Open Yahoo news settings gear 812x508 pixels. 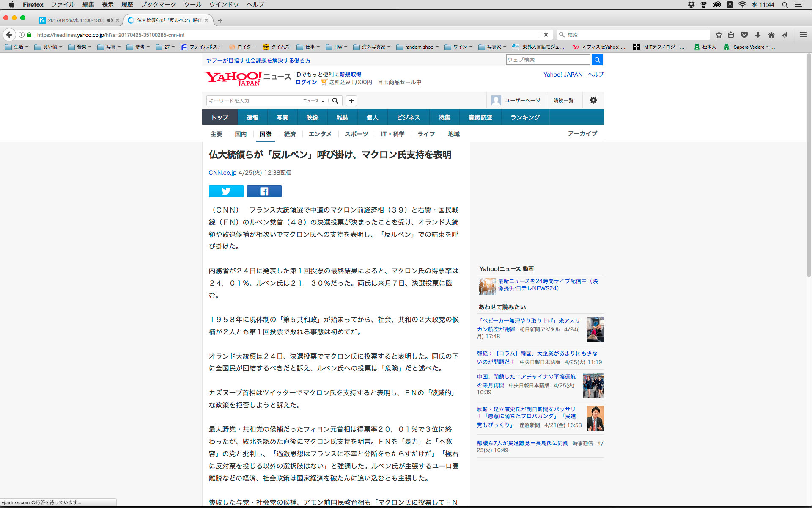[593, 100]
